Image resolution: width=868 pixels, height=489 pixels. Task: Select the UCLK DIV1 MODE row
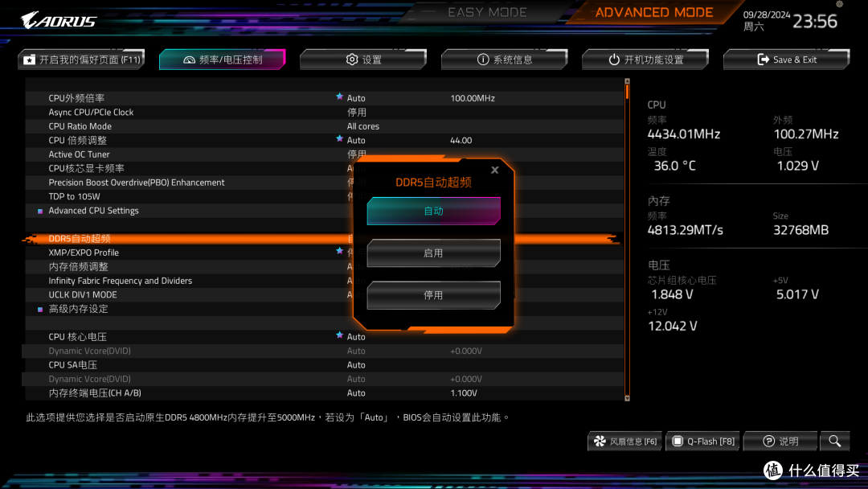[x=323, y=294]
